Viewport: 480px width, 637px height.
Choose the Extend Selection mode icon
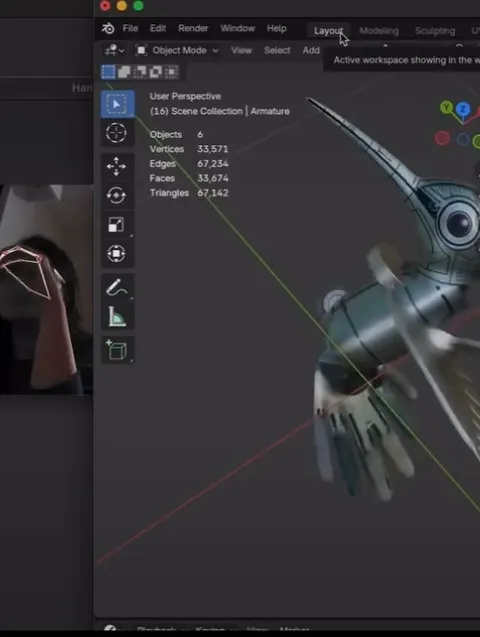(124, 72)
